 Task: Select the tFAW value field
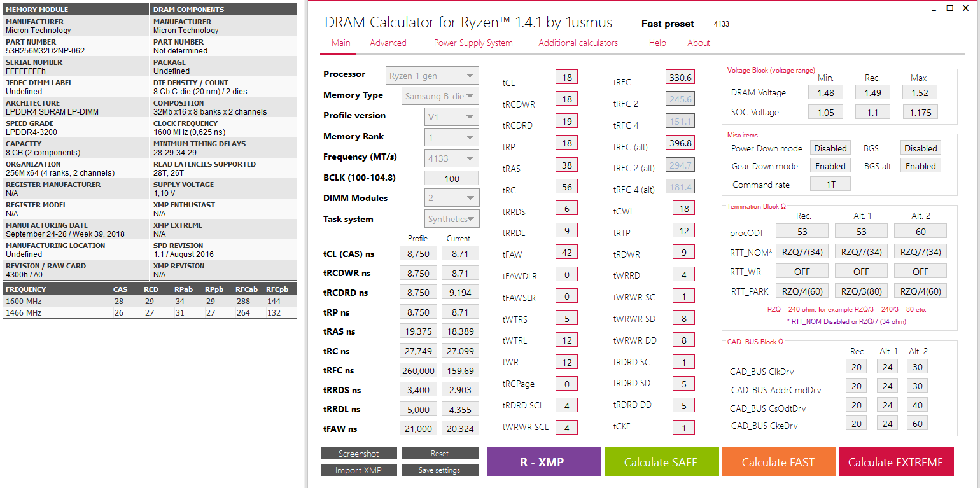click(x=566, y=253)
